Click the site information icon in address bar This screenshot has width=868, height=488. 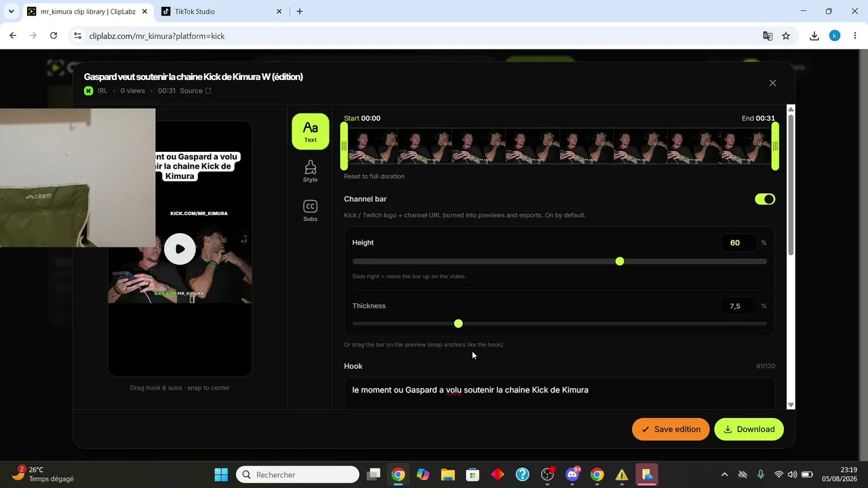(77, 36)
